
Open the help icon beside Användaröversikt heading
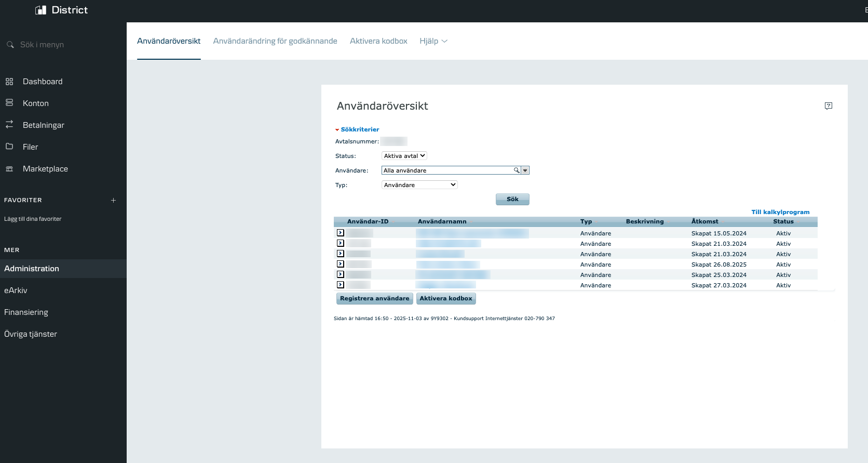[x=829, y=106]
